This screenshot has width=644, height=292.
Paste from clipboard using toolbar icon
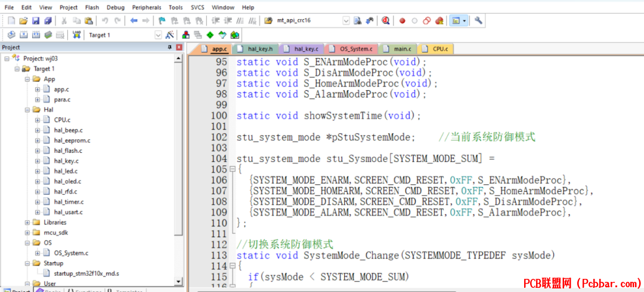tap(88, 20)
